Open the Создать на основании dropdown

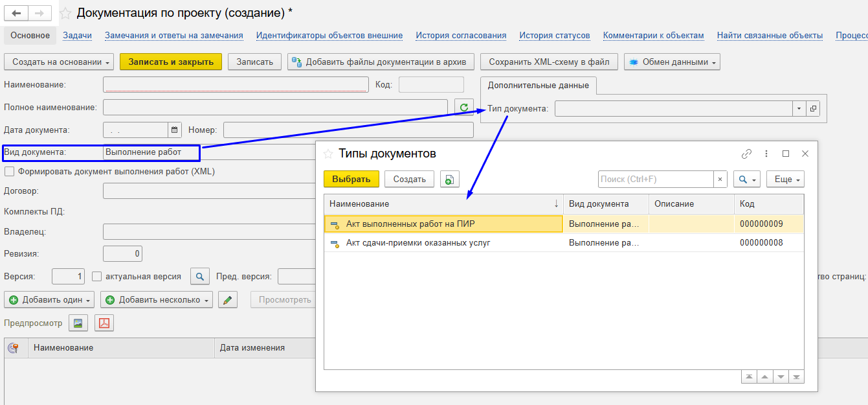point(59,62)
